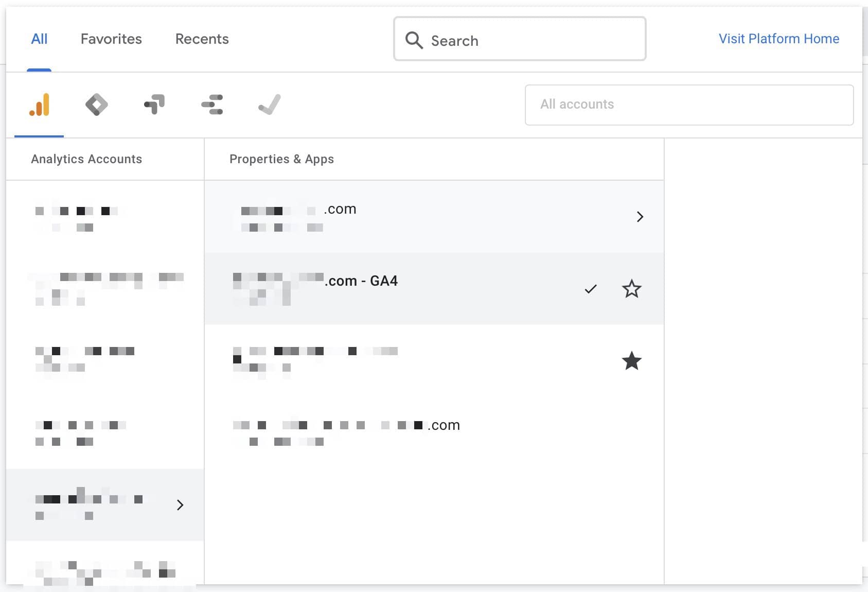This screenshot has height=592, width=868.
Task: Click the search magnifier icon
Action: [414, 40]
